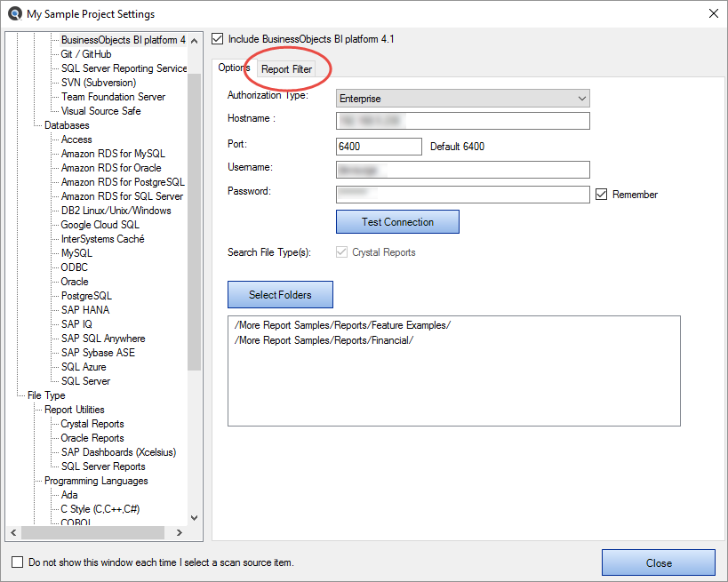This screenshot has height=582, width=728.
Task: Select Team Foundation Server item
Action: (113, 97)
